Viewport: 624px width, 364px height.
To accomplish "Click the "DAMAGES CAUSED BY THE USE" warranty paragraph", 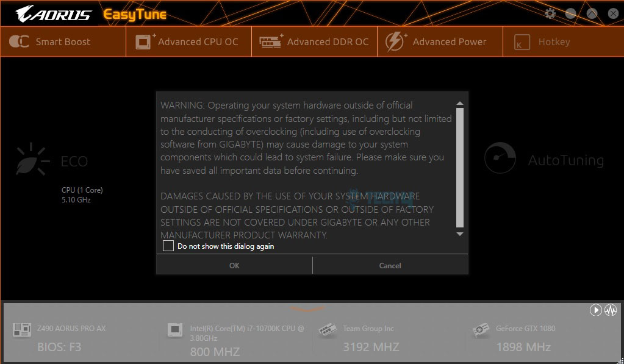I will tap(297, 216).
